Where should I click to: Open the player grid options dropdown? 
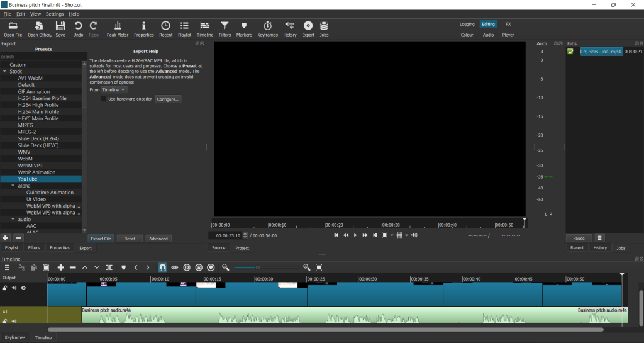[406, 235]
